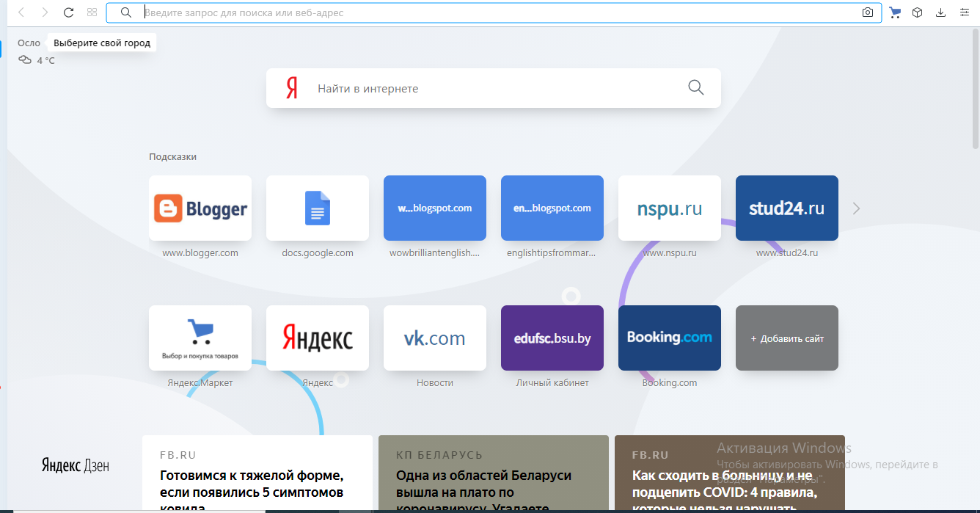Reload the page with refresh icon
Screen dimensions: 980x513
click(68, 12)
